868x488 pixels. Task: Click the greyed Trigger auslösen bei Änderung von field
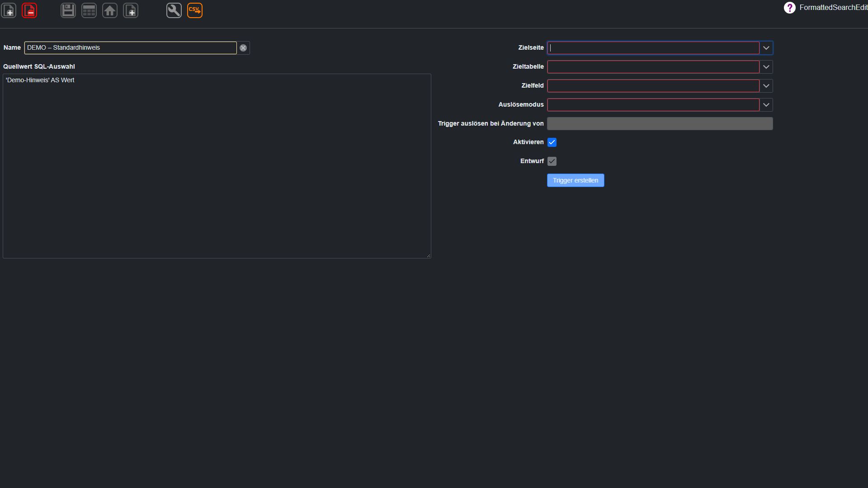[x=660, y=124]
